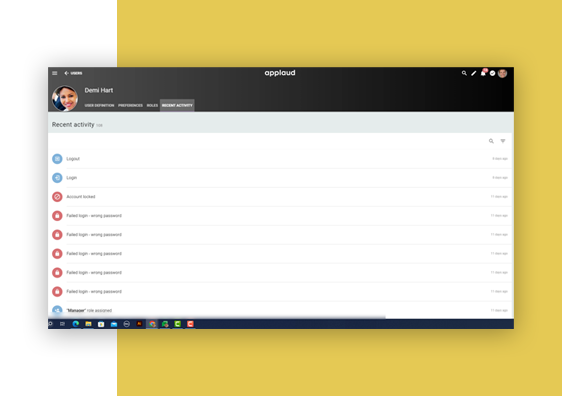Select the Logout activity entry
The image size is (562, 396).
click(280, 159)
